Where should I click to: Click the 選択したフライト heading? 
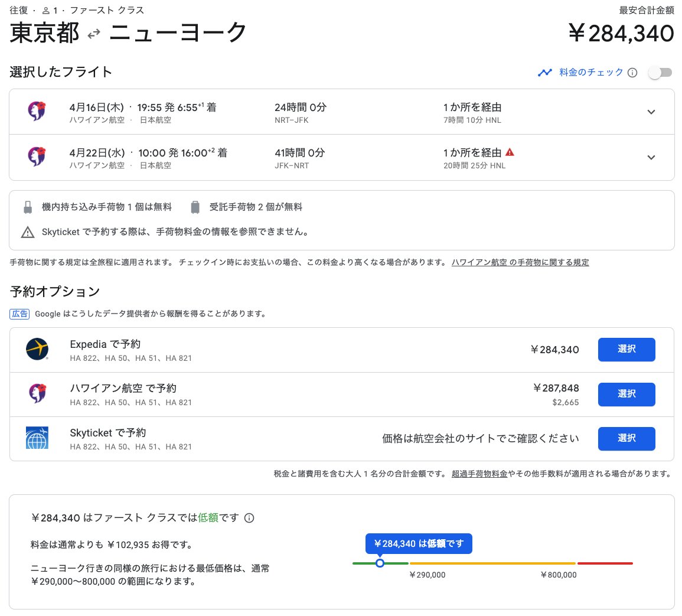click(61, 72)
